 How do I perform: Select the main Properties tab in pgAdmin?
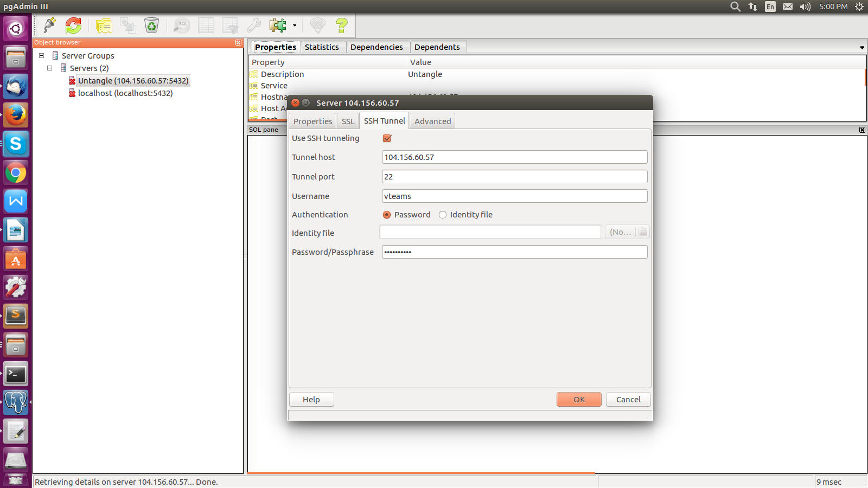(276, 47)
